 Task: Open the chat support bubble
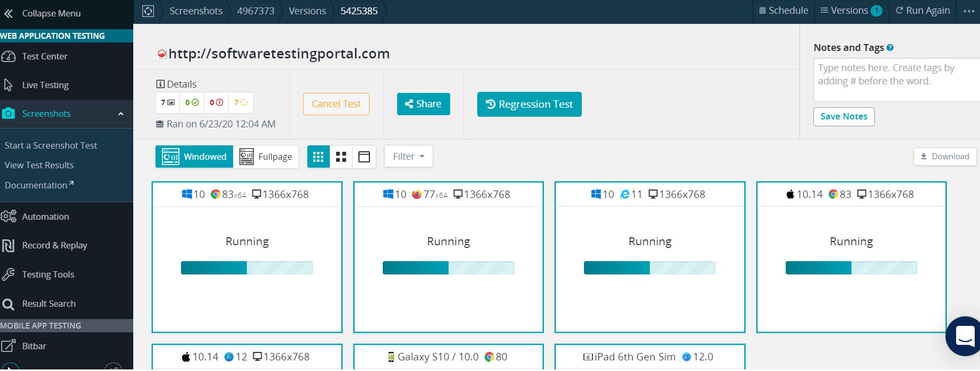tap(964, 336)
